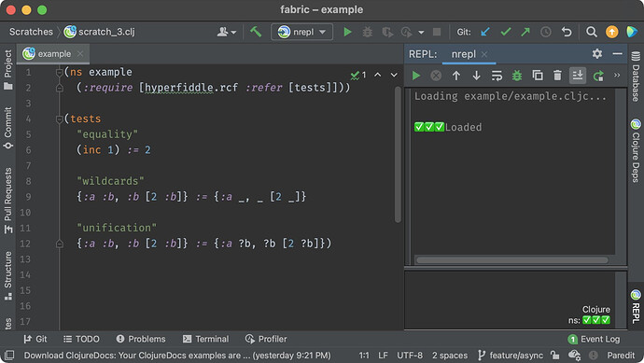The height and width of the screenshot is (363, 644).
Task: Open the nrepl run configuration dropdown
Action: click(301, 32)
